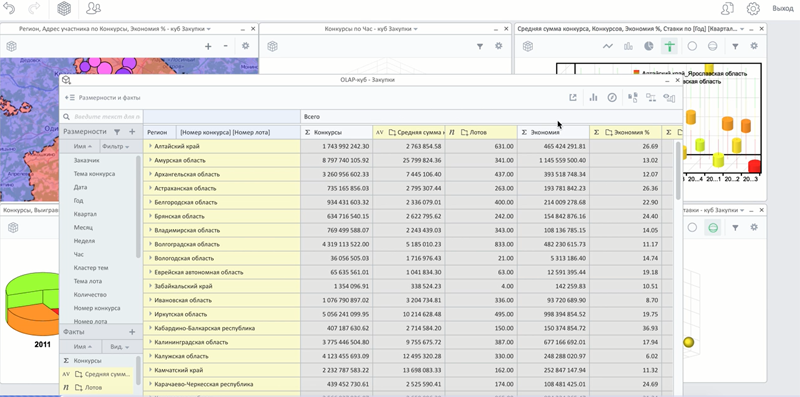
Task: Click the compass icon in OLAP-куб toolbar
Action: pos(612,97)
